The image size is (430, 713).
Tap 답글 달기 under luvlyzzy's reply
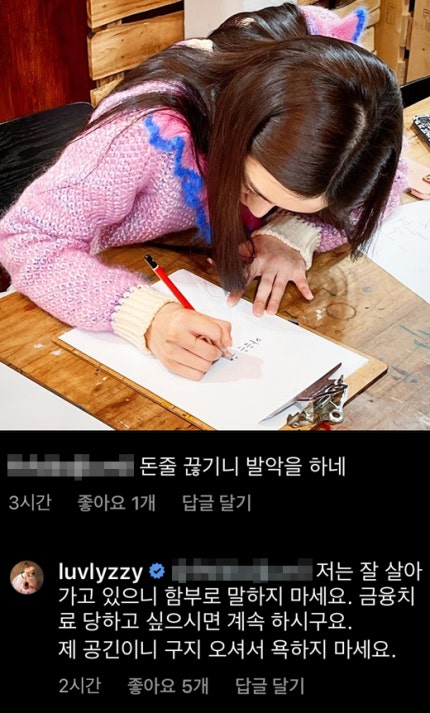pos(270,685)
